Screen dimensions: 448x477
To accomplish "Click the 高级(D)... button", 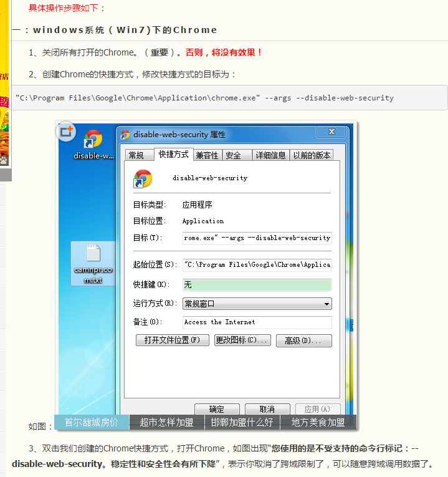I will point(304,340).
